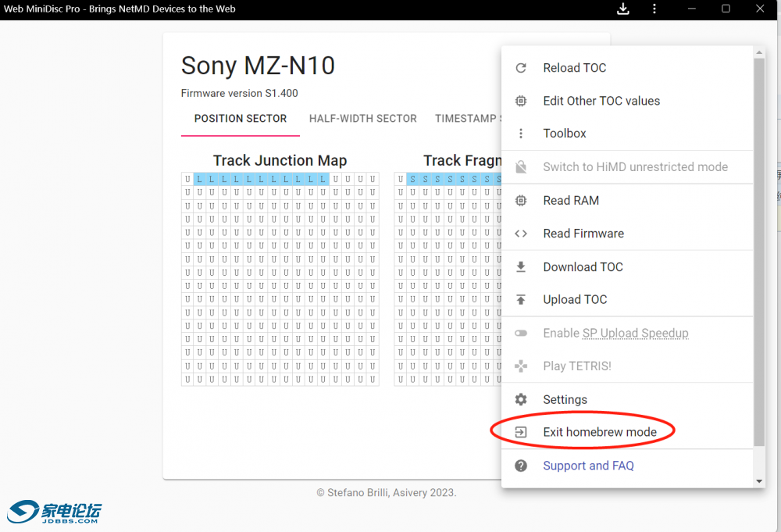781x532 pixels.
Task: Click the menu scrollbar up arrow
Action: tap(759, 52)
